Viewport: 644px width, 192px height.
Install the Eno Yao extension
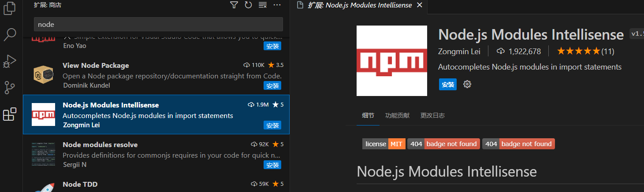click(272, 46)
